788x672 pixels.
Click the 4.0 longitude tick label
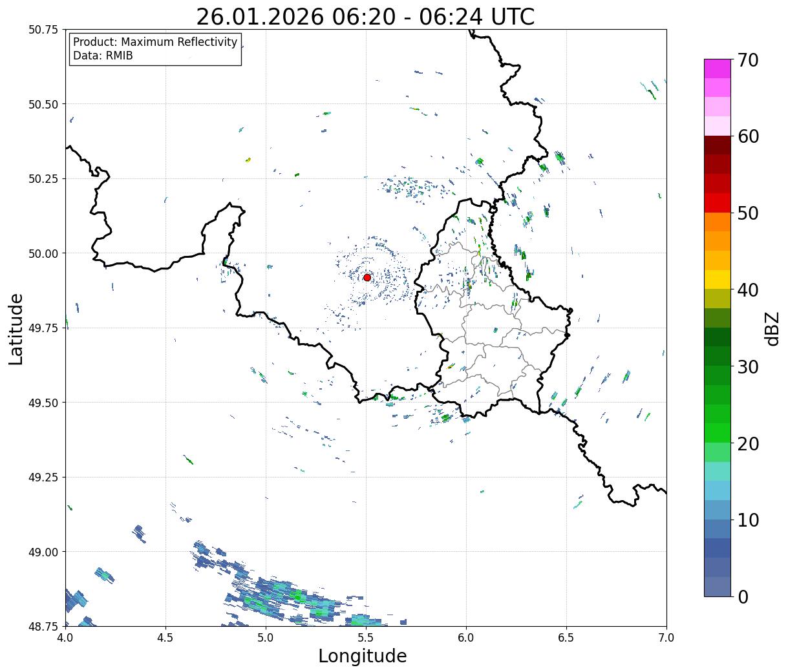click(65, 637)
